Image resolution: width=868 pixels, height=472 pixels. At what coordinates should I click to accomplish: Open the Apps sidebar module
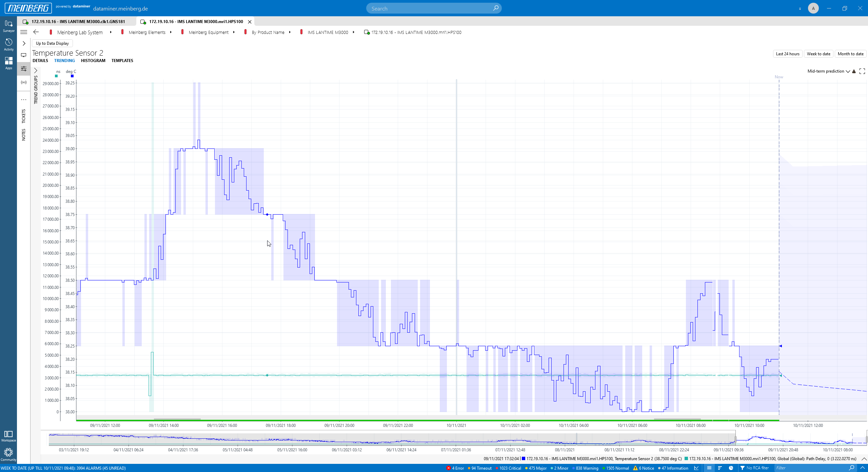(8, 63)
